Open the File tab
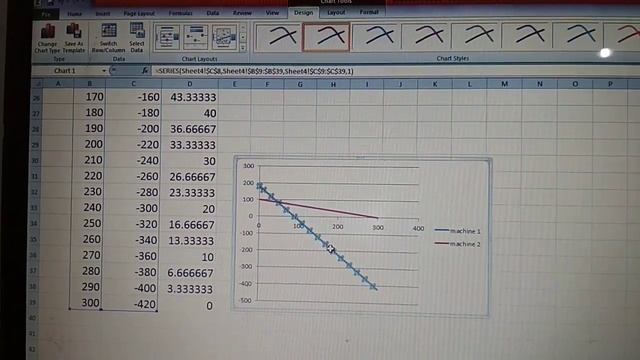 click(46, 14)
